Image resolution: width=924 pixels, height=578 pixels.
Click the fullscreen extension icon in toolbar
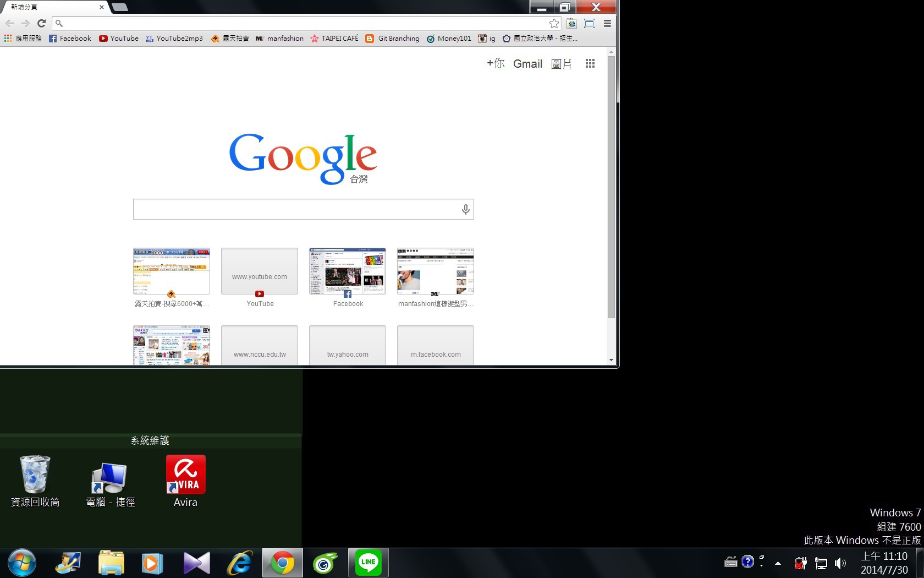pos(589,23)
